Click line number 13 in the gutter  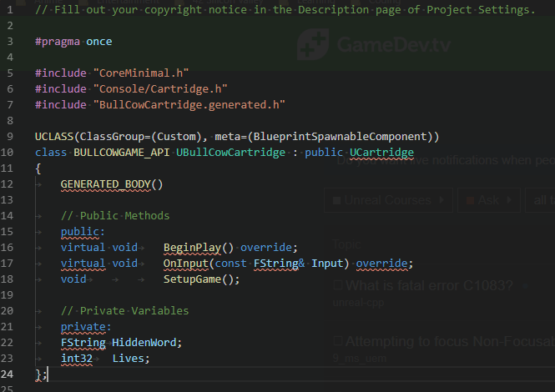tap(7, 200)
